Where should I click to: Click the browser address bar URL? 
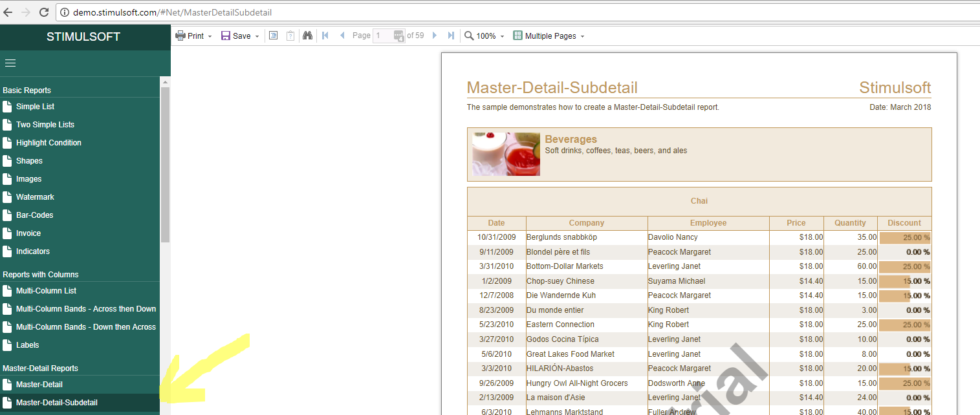172,12
